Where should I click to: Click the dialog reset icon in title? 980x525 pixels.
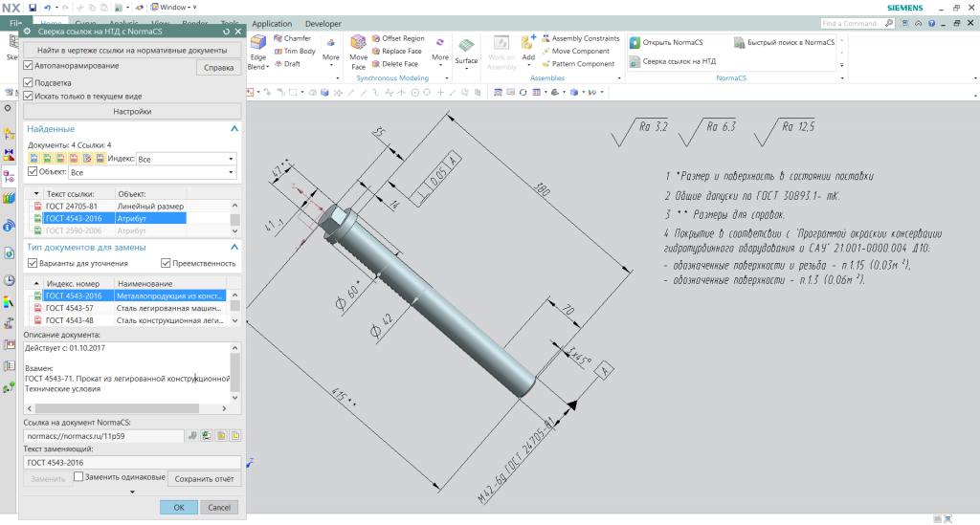[226, 32]
